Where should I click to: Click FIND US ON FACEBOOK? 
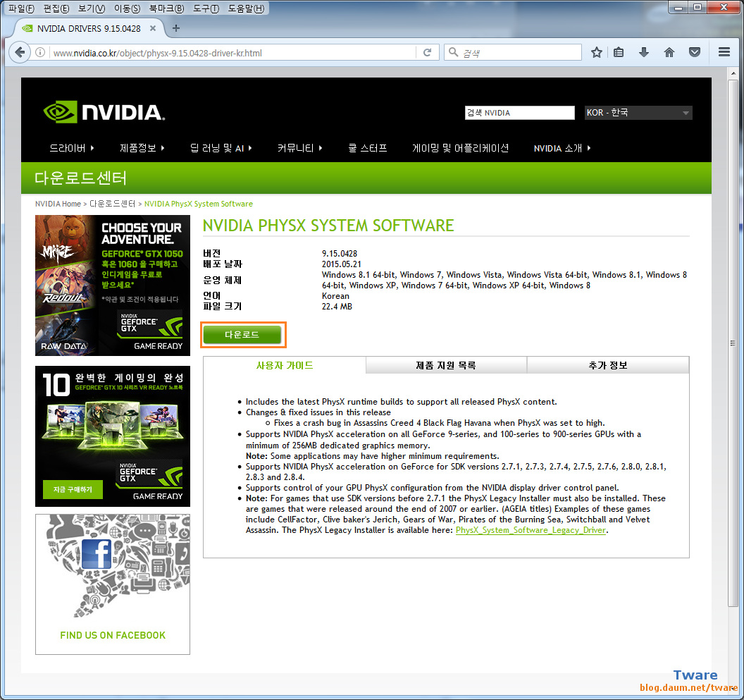coord(113,635)
